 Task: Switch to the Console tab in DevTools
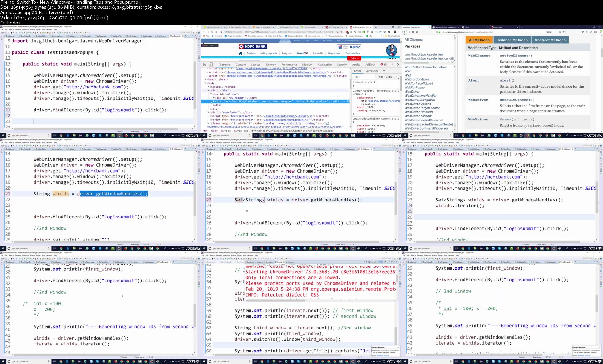click(x=241, y=65)
